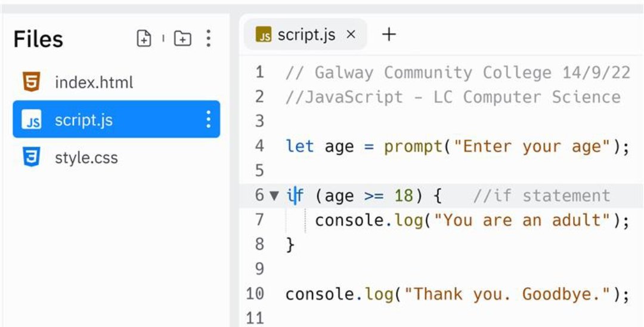Viewport: 644px width, 327px height.
Task: Click line number 4 in gutter
Action: point(259,146)
